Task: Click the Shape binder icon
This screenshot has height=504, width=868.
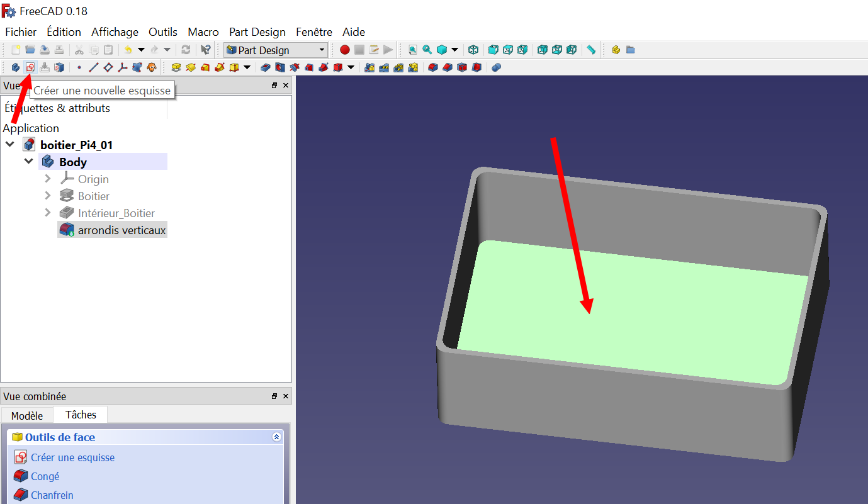Action: tap(137, 67)
